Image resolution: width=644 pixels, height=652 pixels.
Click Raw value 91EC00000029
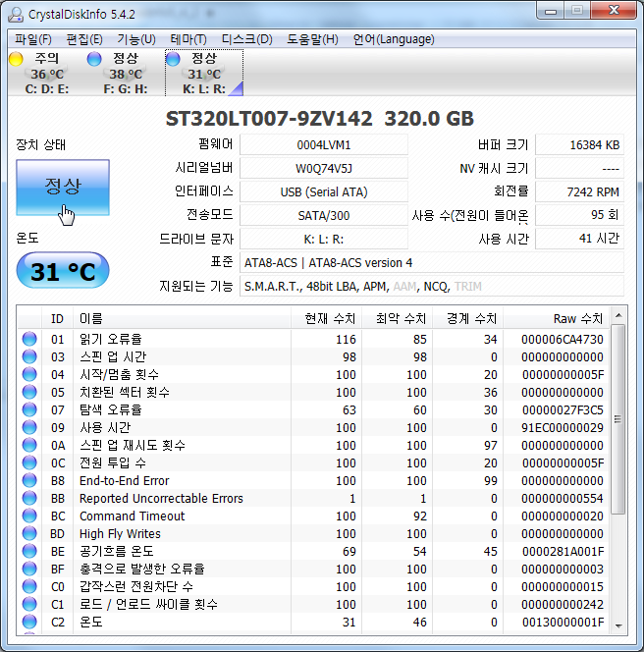point(563,427)
